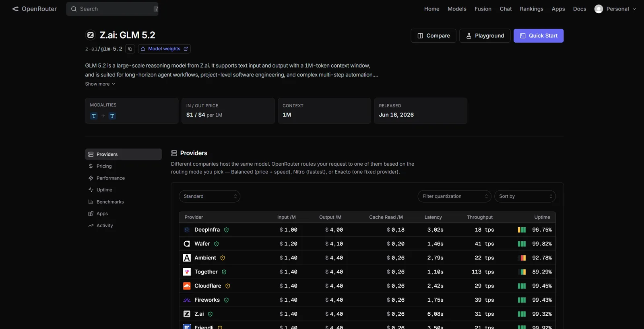The width and height of the screenshot is (644, 329).
Task: Click the green shield next to Fireworks
Action: pyautogui.click(x=227, y=300)
